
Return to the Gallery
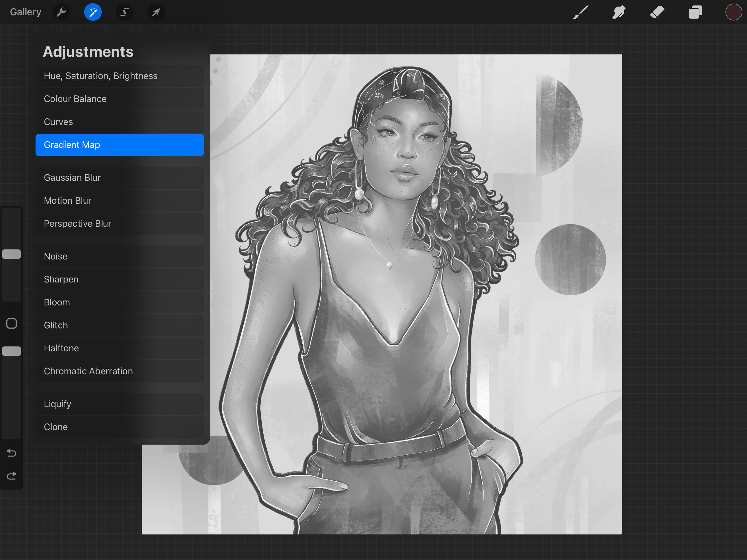click(25, 12)
